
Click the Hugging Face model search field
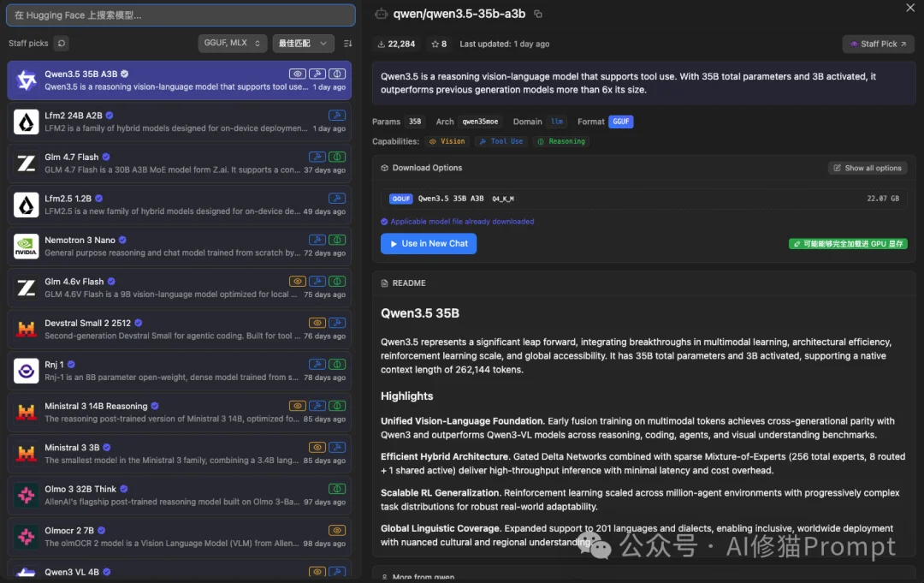click(181, 15)
